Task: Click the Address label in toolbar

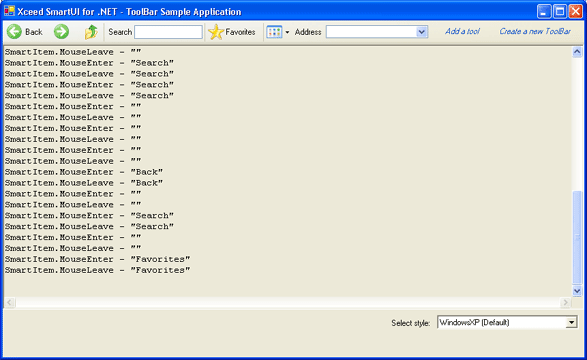Action: [x=308, y=32]
